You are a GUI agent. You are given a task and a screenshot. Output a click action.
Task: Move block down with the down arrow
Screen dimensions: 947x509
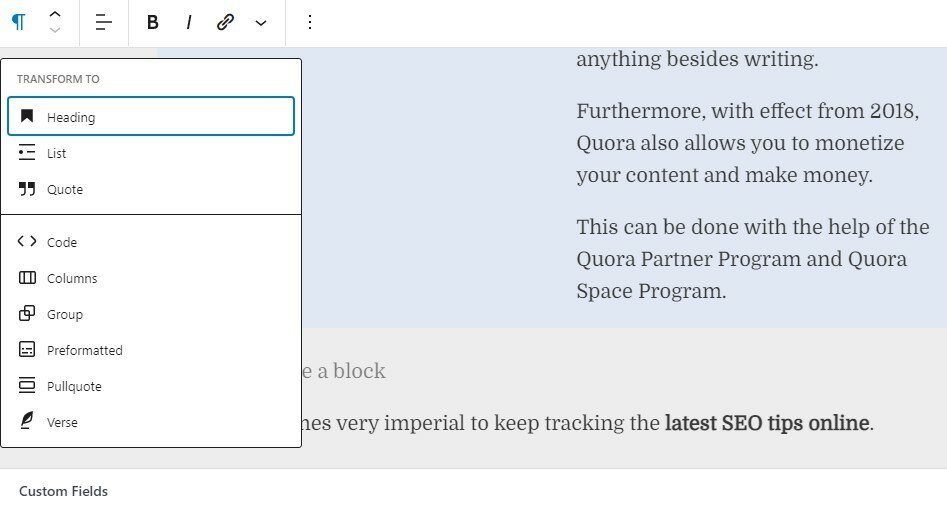[55, 30]
